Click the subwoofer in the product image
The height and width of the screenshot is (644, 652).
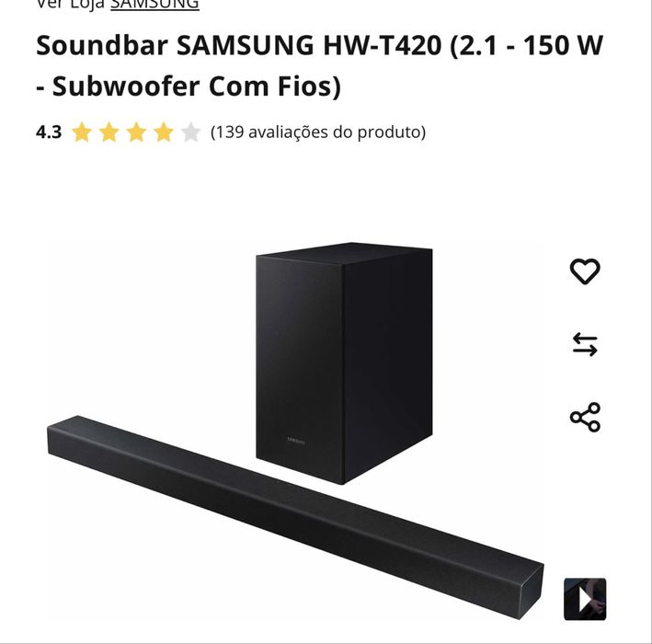point(344,363)
